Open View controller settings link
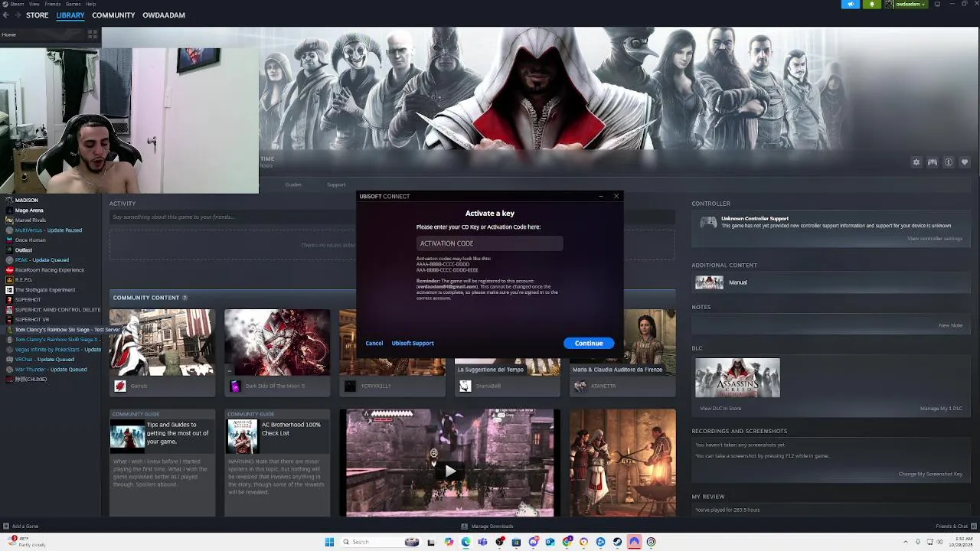This screenshot has width=980, height=551. click(x=935, y=239)
